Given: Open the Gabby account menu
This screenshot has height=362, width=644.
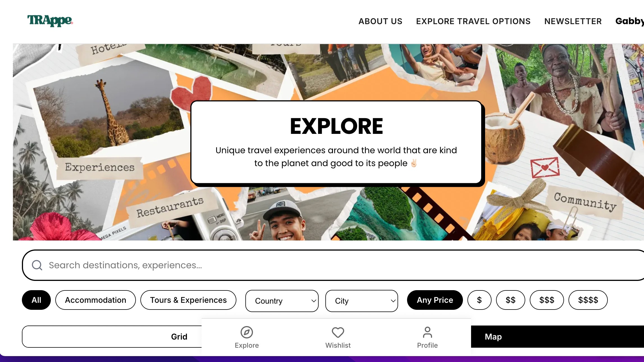Looking at the screenshot, I should point(629,21).
